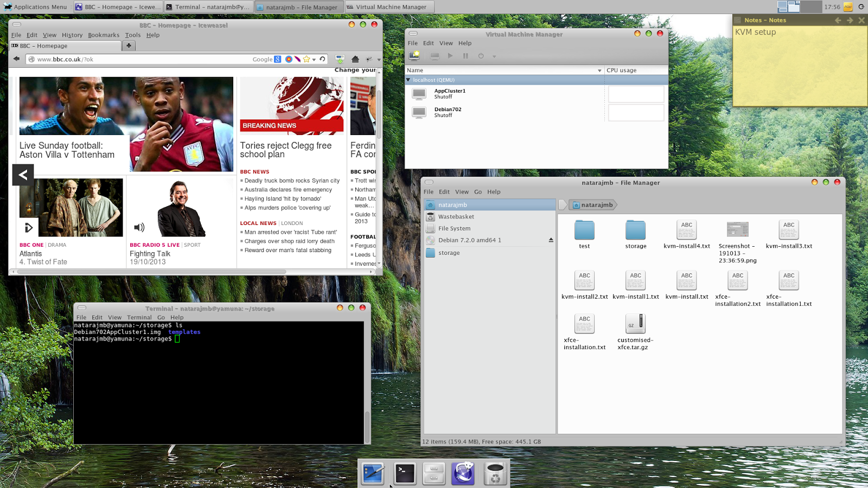Click the Iceweasel vertical scrollbar
Viewport: 868px width, 488px height.
click(x=379, y=114)
